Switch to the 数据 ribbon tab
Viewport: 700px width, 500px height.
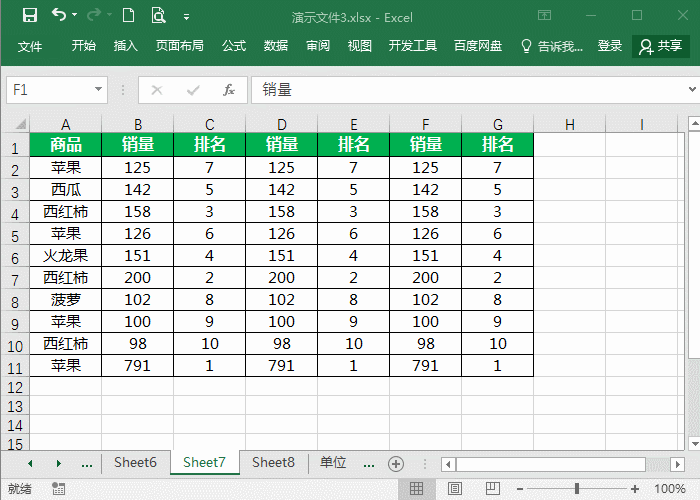pyautogui.click(x=275, y=46)
